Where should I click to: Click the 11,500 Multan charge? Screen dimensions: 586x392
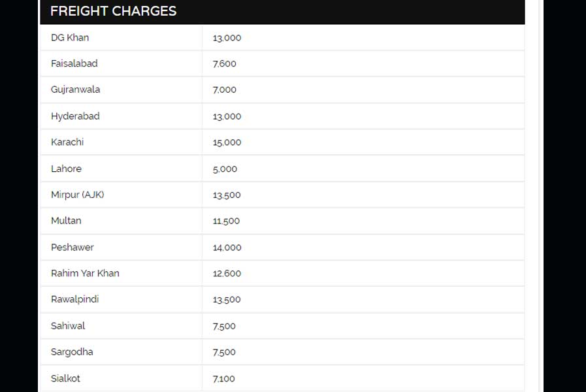[226, 221]
